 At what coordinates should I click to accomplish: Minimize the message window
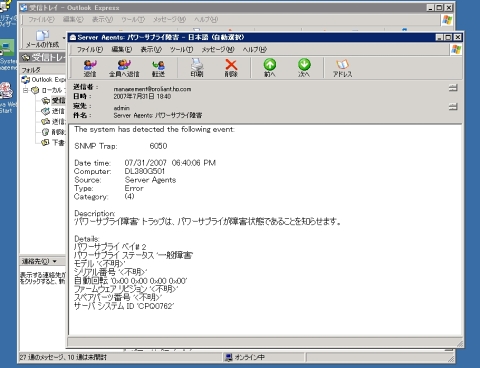(x=440, y=37)
